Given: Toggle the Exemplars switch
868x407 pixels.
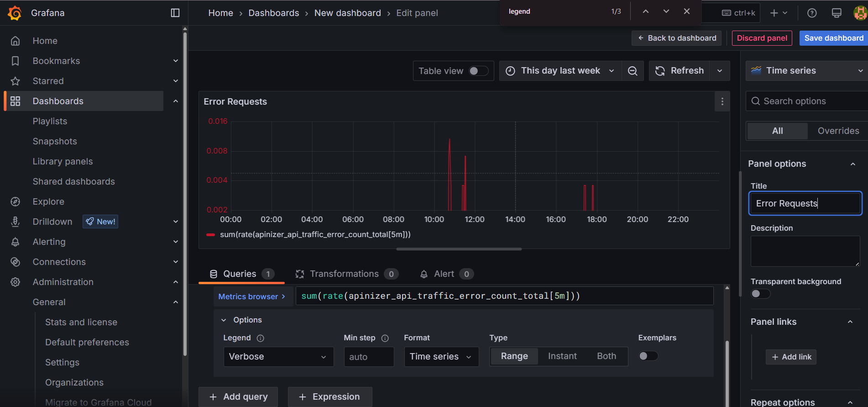Looking at the screenshot, I should click(x=648, y=356).
